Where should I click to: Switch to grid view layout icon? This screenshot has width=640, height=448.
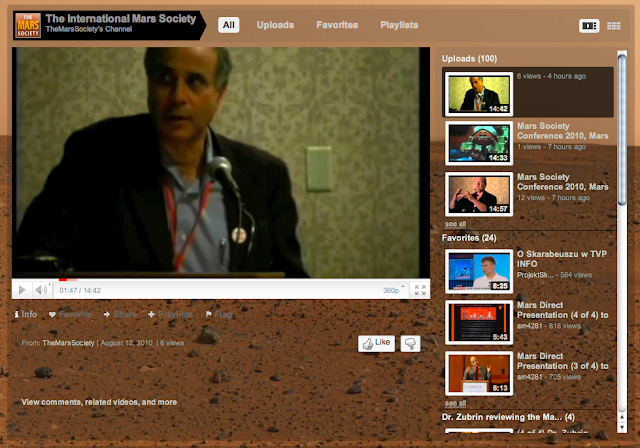pos(613,26)
